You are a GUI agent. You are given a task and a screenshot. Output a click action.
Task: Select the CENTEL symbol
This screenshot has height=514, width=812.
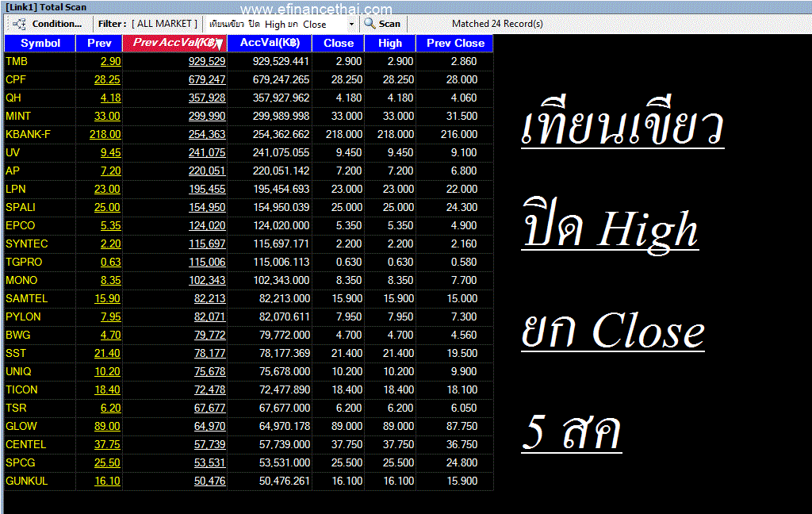[x=25, y=444]
